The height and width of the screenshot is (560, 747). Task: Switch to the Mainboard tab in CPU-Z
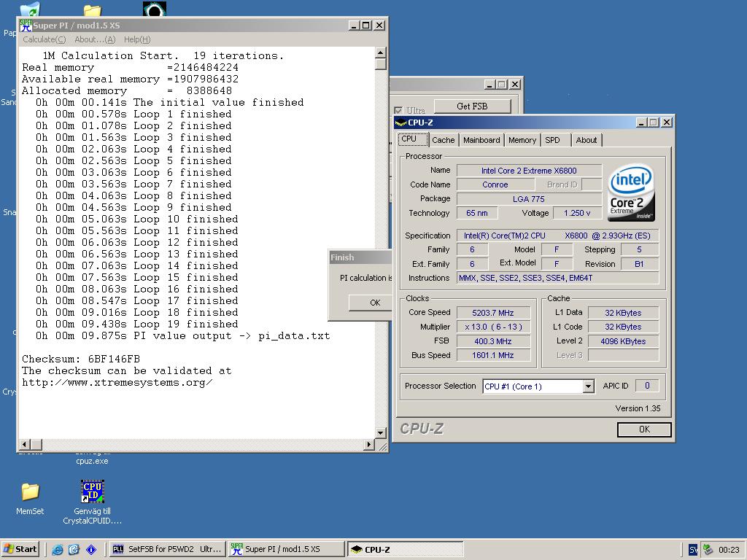pos(481,140)
